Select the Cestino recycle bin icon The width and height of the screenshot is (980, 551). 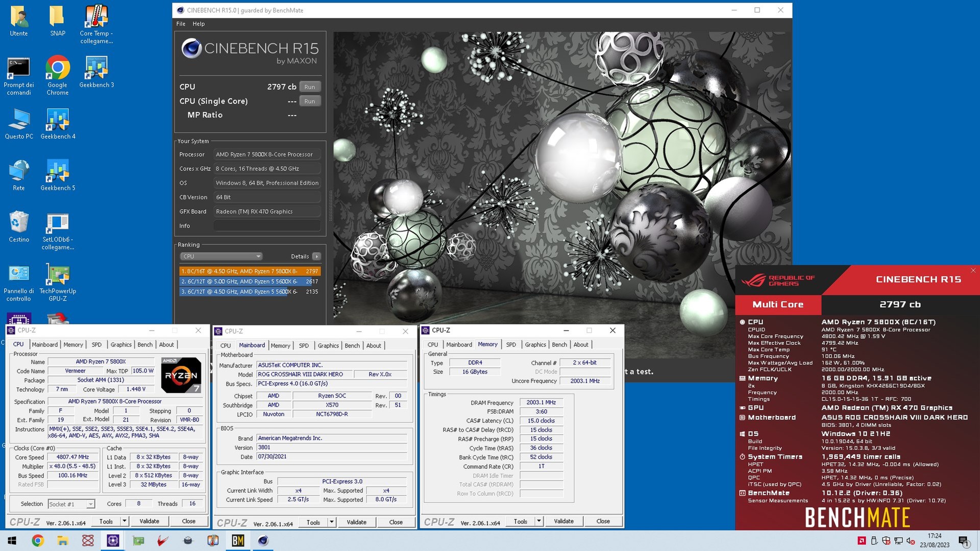19,227
